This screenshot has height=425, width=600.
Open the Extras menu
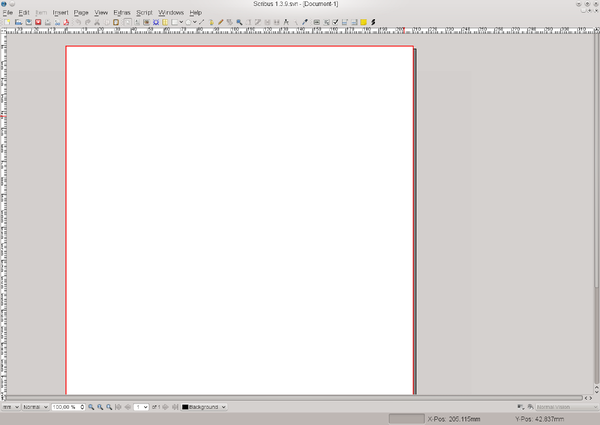(121, 12)
